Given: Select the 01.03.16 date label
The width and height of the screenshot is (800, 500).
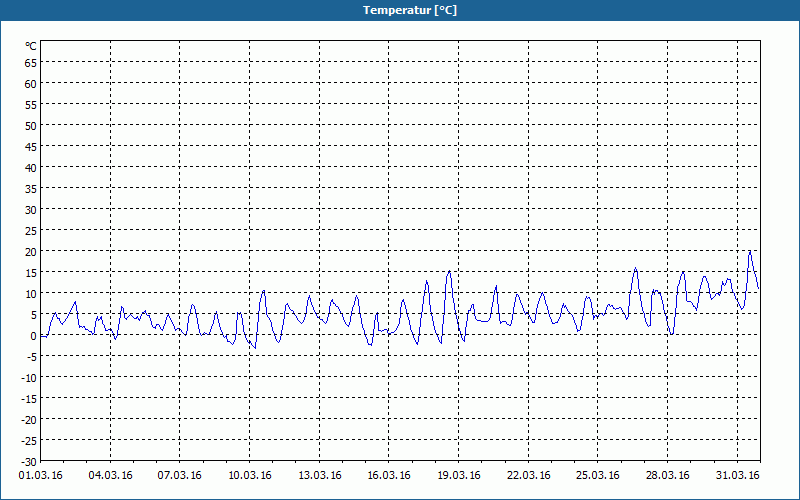Looking at the screenshot, I should pos(41,475).
